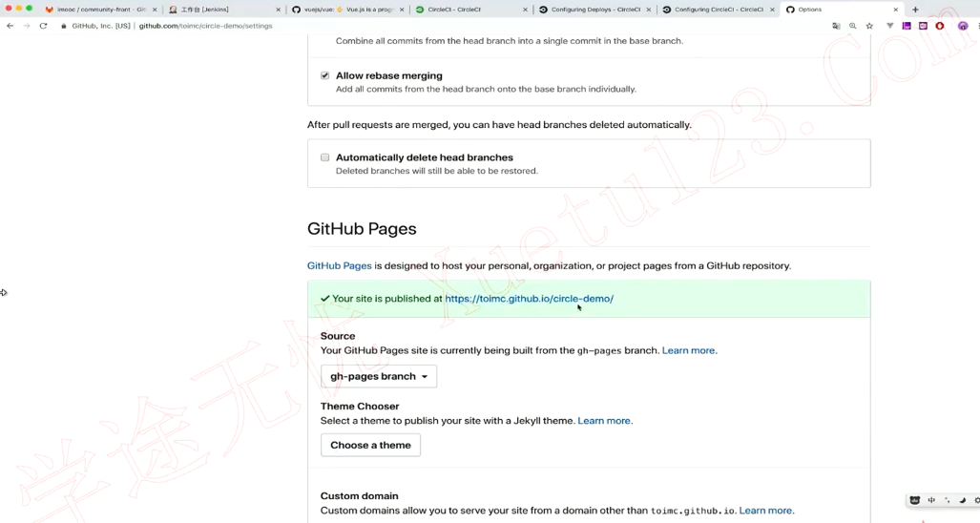
Task: Click the browser forward arrow
Action: coord(27,26)
